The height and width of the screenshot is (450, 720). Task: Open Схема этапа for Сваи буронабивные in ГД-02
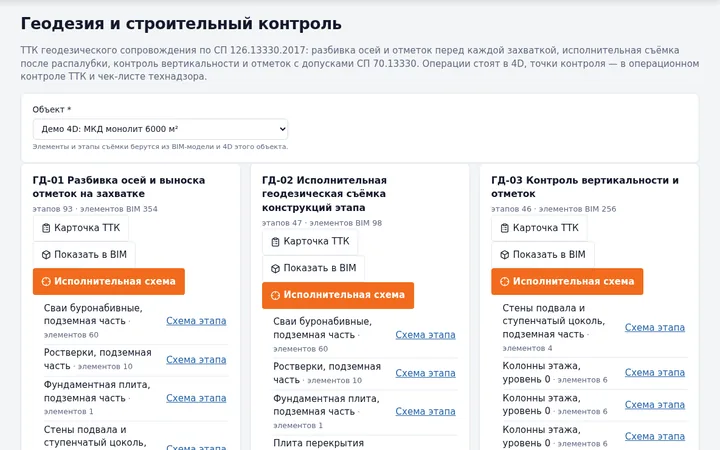[x=425, y=335]
